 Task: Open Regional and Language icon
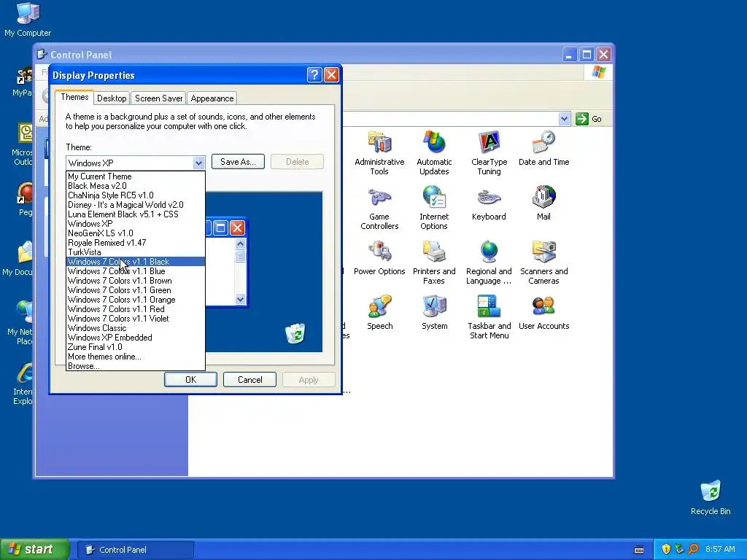click(x=489, y=262)
